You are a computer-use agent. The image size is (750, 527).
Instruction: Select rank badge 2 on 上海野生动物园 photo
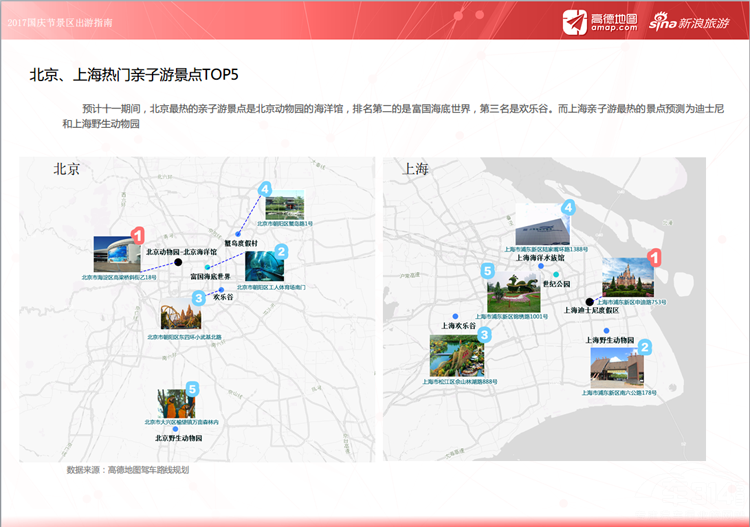point(645,348)
